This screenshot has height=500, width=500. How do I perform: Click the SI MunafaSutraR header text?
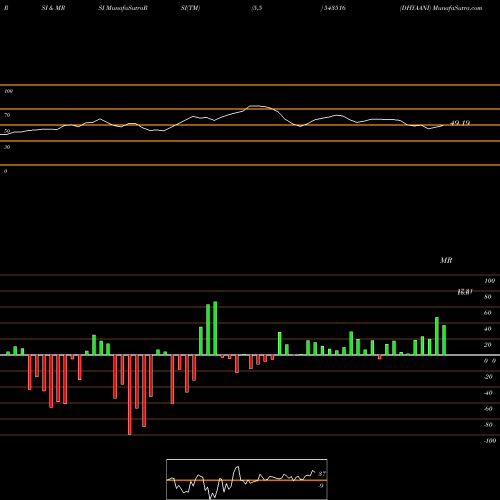(x=123, y=8)
